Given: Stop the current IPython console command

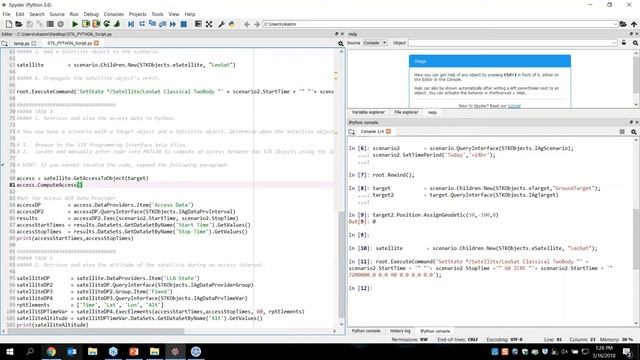Looking at the screenshot, I should pyautogui.click(x=622, y=132).
